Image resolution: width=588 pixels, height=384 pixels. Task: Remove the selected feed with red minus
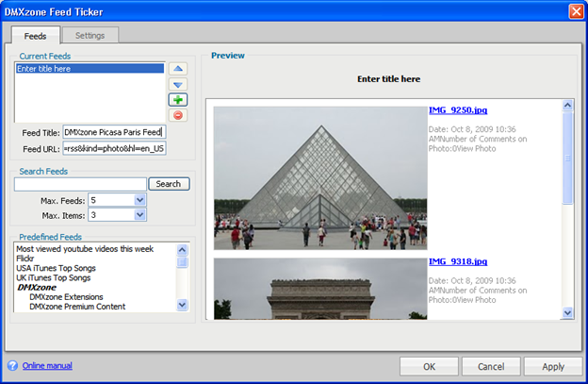(178, 115)
